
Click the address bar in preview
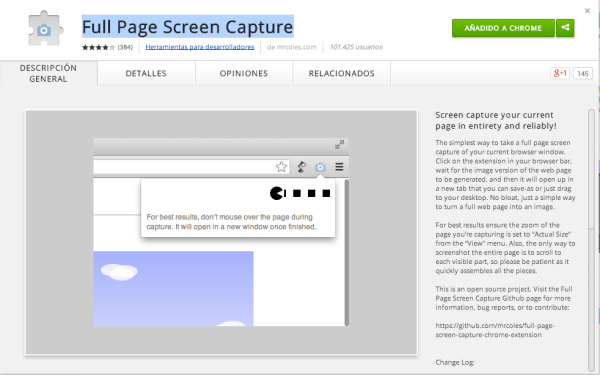[191, 167]
